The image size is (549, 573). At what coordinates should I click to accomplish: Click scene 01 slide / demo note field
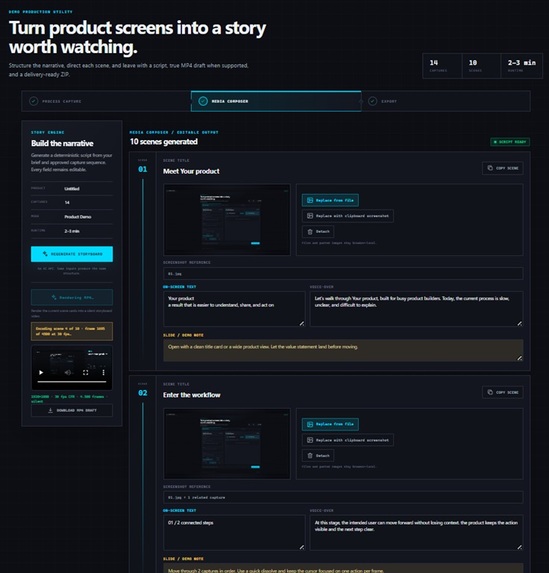(x=343, y=350)
